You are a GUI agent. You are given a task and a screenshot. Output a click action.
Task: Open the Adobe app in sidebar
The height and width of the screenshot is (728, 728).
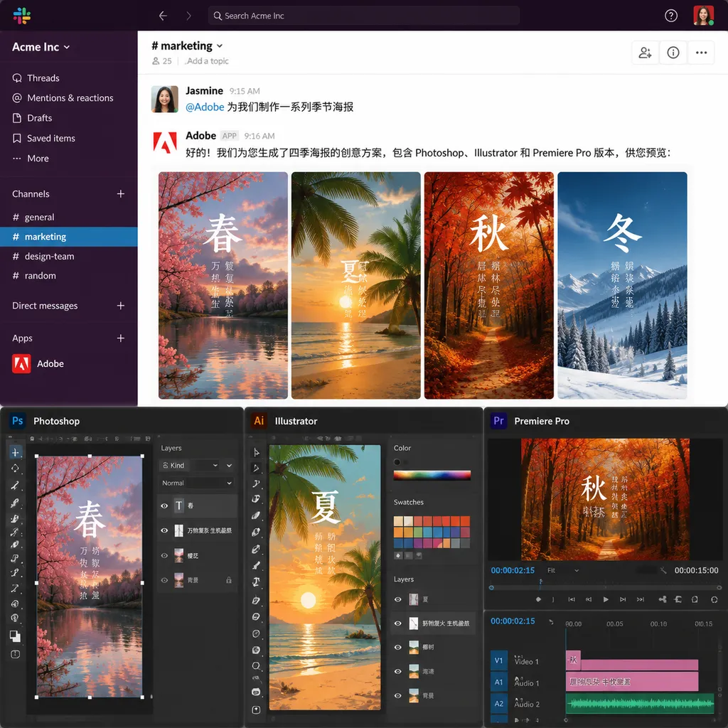[38, 363]
